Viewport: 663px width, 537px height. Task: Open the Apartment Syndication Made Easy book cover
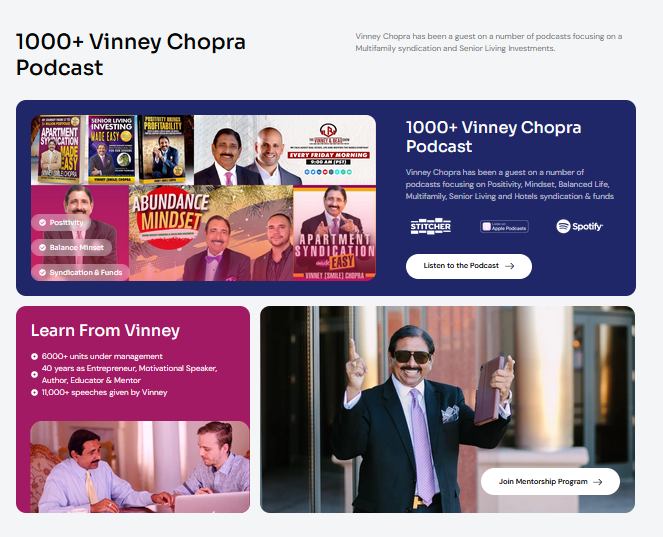click(x=60, y=149)
